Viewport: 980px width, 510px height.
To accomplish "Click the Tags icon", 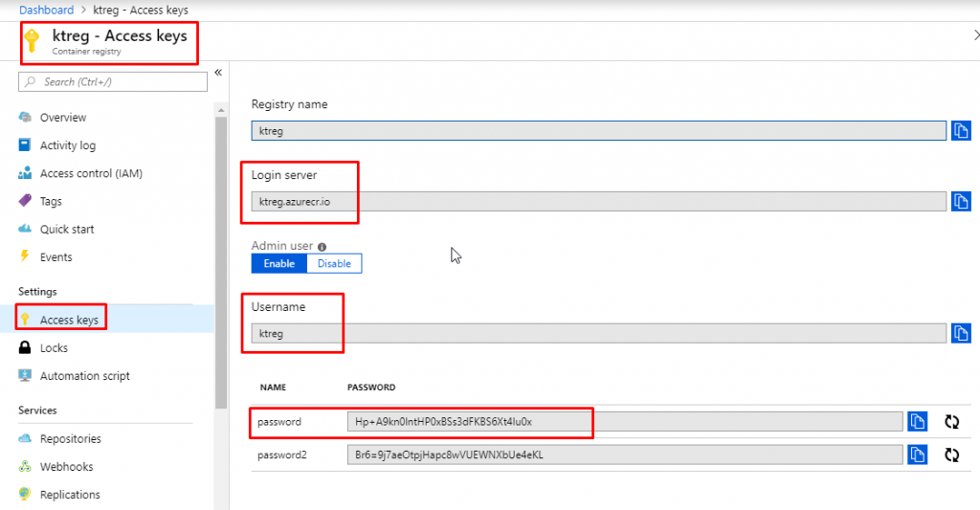I will tap(25, 201).
